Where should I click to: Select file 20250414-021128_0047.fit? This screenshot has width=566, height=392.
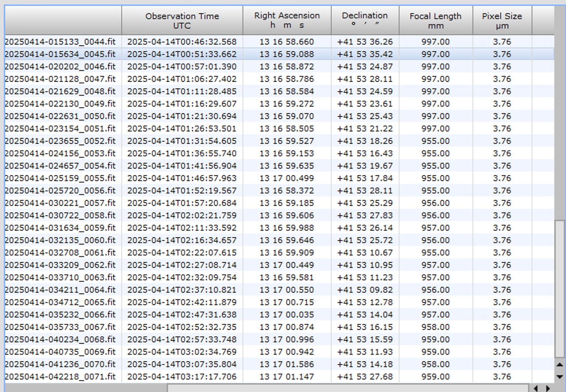pos(60,79)
